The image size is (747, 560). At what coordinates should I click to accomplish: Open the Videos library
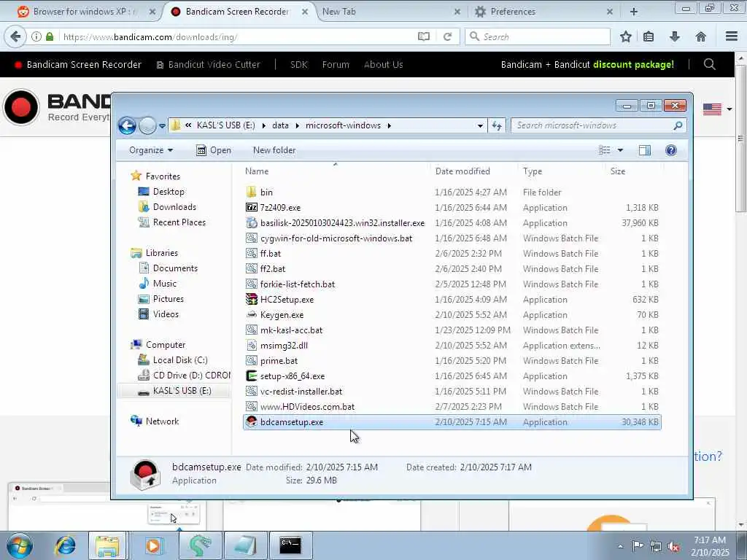(x=158, y=314)
